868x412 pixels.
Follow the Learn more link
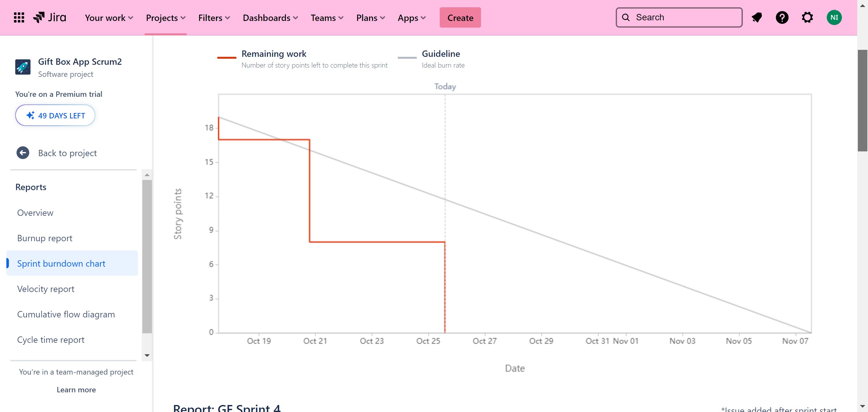[76, 389]
